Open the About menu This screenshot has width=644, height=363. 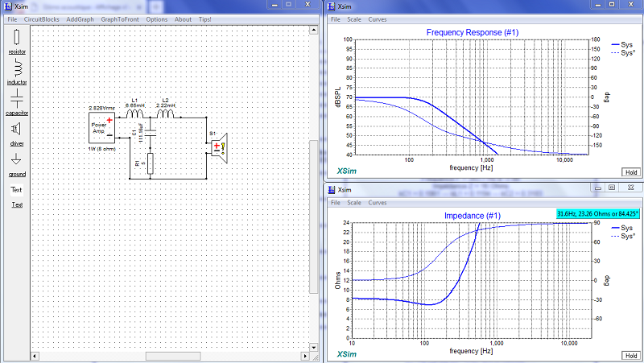(183, 19)
